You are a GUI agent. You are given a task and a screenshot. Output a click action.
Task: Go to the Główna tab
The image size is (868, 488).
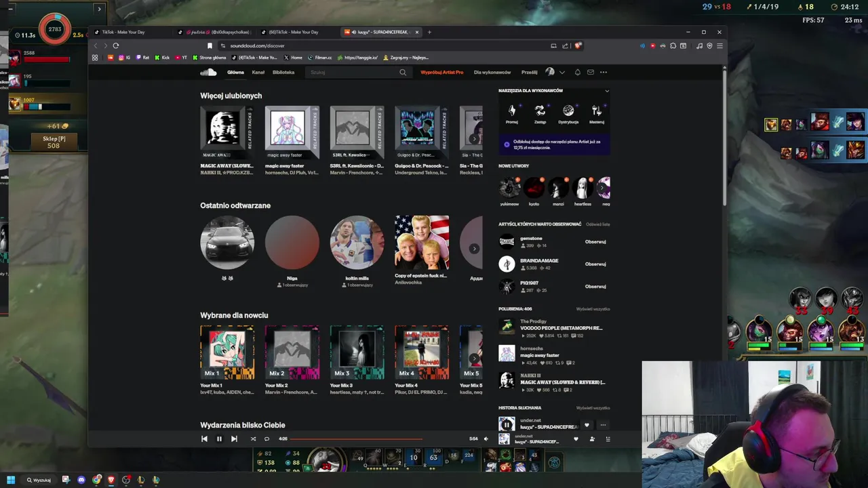click(235, 72)
